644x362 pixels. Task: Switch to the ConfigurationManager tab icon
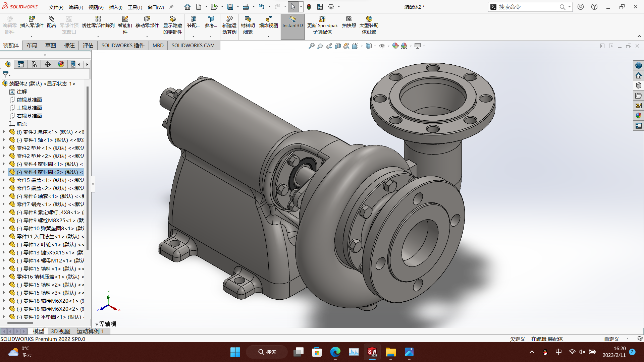tap(34, 64)
